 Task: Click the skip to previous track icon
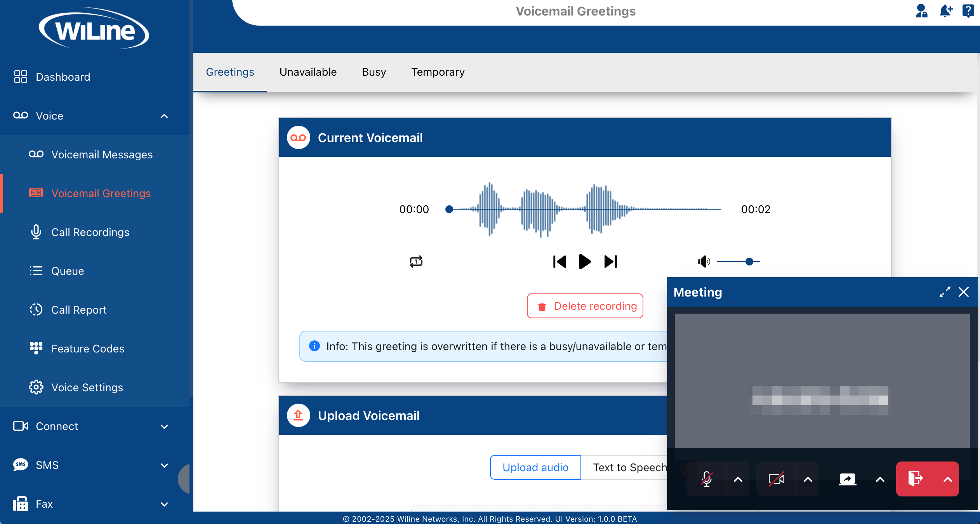(559, 262)
